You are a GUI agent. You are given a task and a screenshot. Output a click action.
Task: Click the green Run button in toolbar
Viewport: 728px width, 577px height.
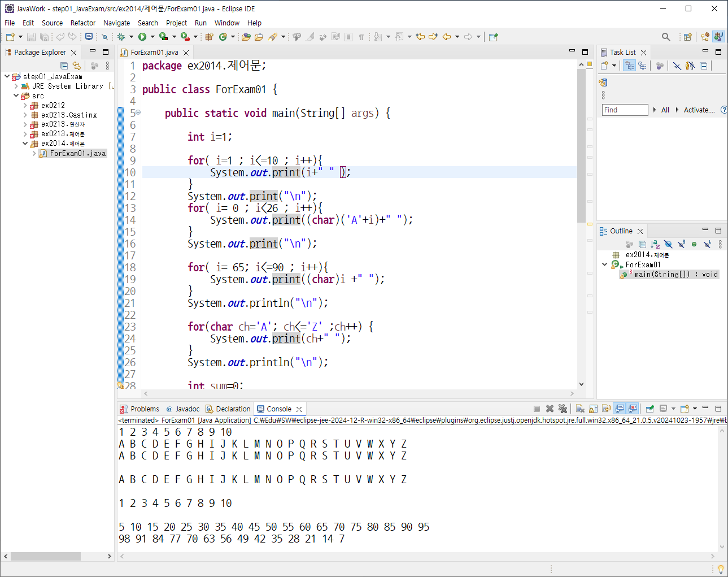tap(142, 37)
